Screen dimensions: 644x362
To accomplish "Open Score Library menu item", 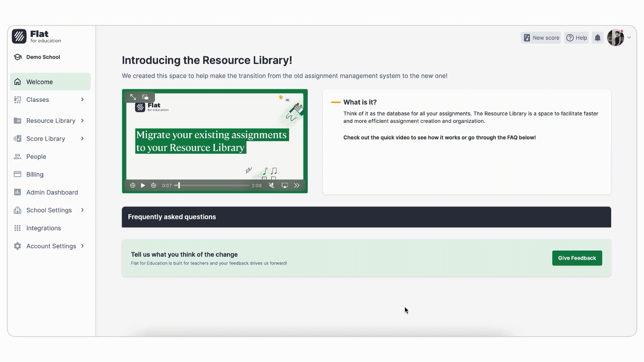I will tap(50, 139).
